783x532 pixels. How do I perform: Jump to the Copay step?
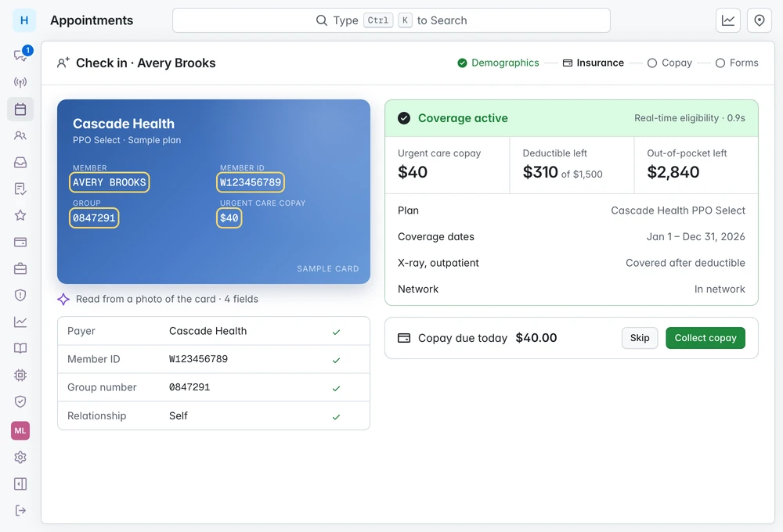669,63
